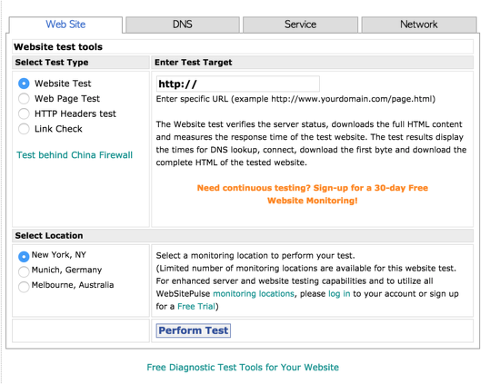Click the Website test tools heading
Image resolution: width=500 pixels, height=384 pixels.
pyautogui.click(x=58, y=47)
